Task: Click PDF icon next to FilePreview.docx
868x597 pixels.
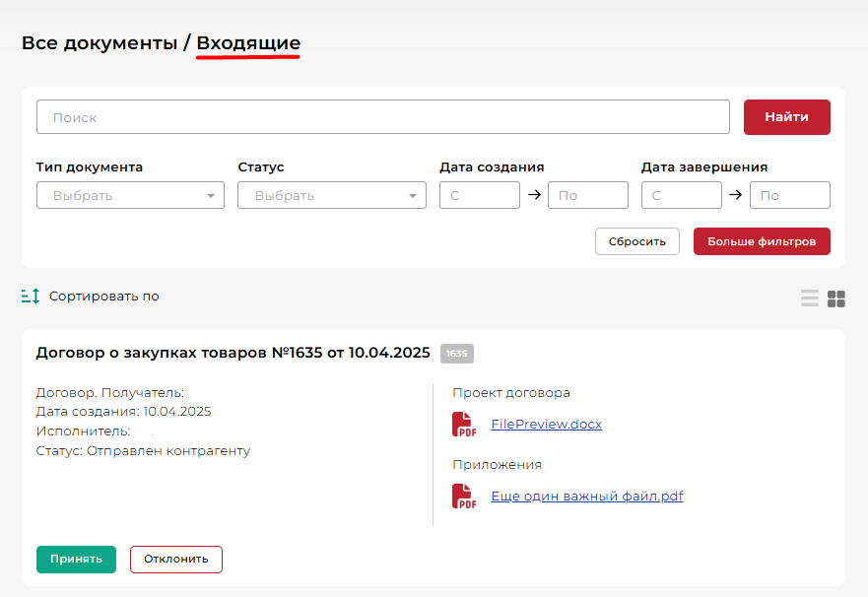Action: pos(463,425)
